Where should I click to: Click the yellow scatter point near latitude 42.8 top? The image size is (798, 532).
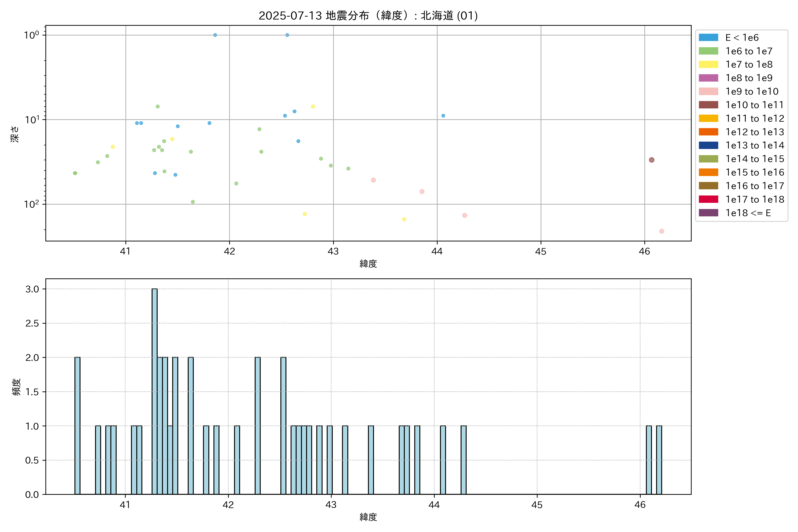[x=313, y=107]
